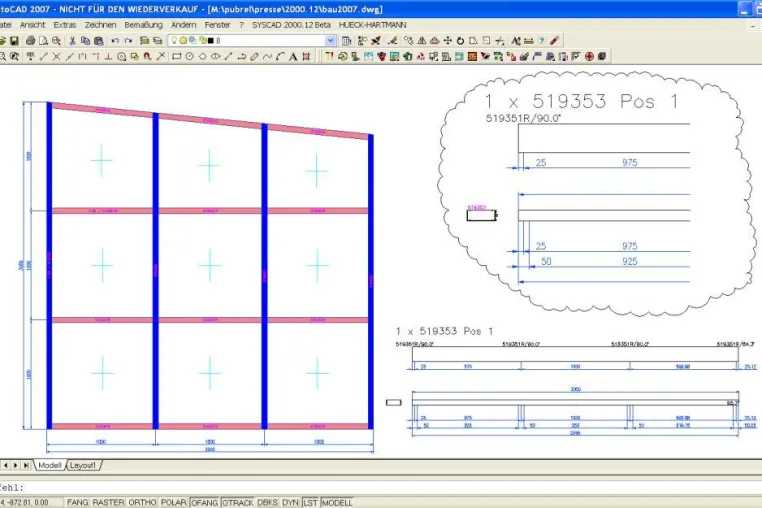Click the coordinates readout in status bar

pos(30,502)
